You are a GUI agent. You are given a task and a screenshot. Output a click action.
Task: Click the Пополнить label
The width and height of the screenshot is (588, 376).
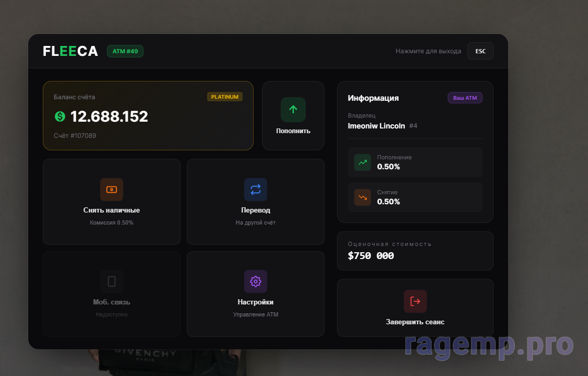[293, 131]
